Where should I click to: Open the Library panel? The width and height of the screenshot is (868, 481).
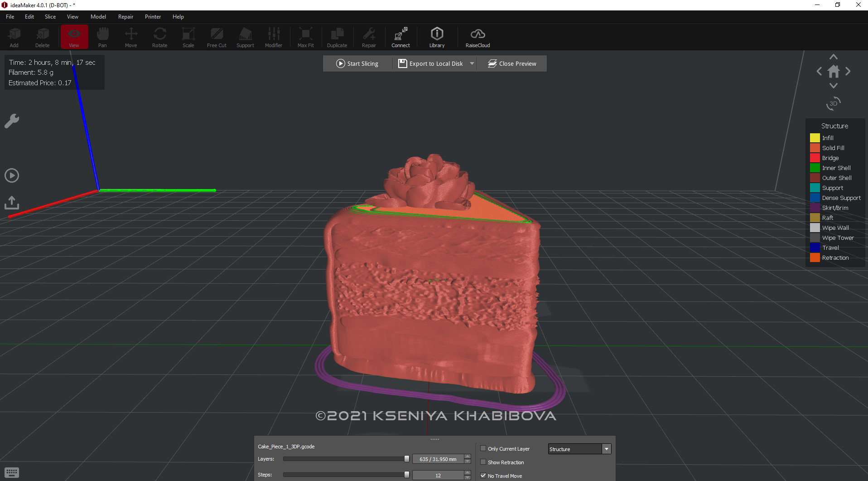437,36
